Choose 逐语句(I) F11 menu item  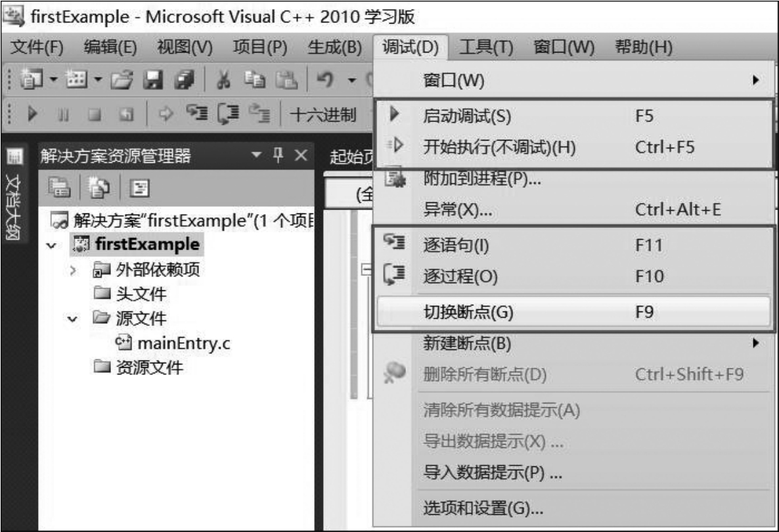pyautogui.click(x=573, y=245)
